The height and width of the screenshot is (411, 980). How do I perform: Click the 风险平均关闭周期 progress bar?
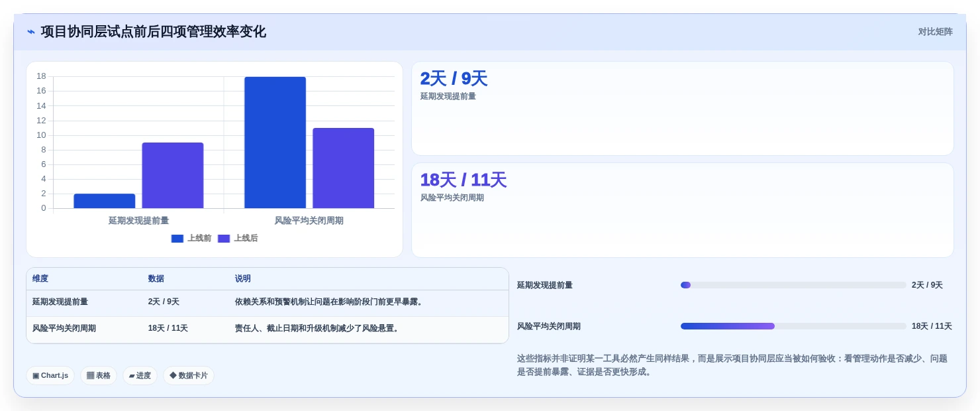click(793, 326)
